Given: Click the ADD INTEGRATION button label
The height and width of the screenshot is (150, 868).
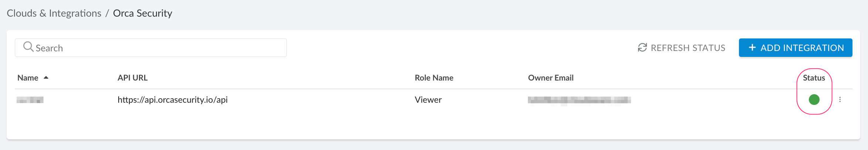Looking at the screenshot, I should [x=802, y=48].
